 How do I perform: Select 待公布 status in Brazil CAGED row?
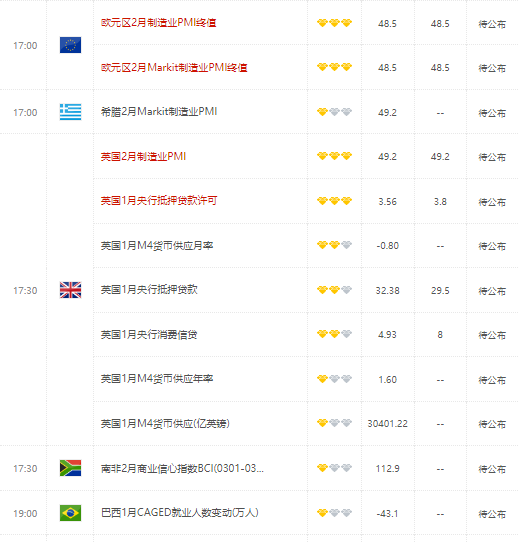tap(492, 514)
